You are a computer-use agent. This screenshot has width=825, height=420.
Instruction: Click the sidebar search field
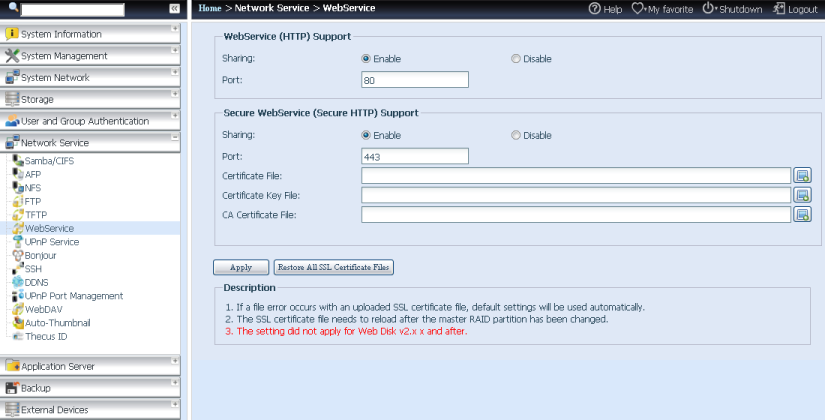pyautogui.click(x=73, y=9)
